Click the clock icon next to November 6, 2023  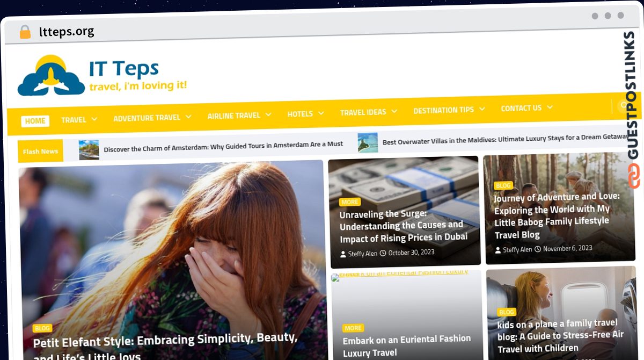coord(538,249)
